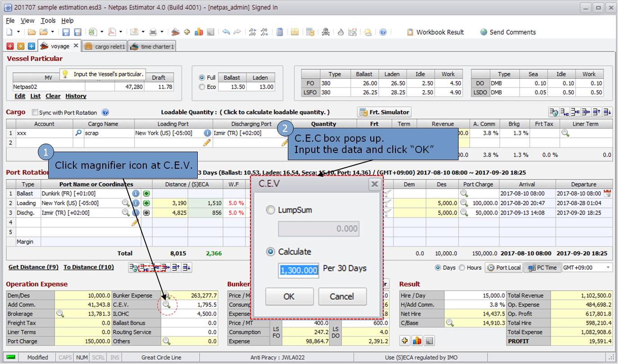Choose the Hours radio button
The width and height of the screenshot is (618, 364).
[x=462, y=268]
